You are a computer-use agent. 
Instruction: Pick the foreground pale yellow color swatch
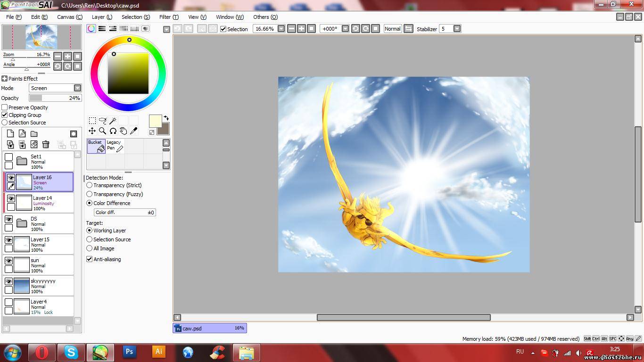click(x=155, y=121)
